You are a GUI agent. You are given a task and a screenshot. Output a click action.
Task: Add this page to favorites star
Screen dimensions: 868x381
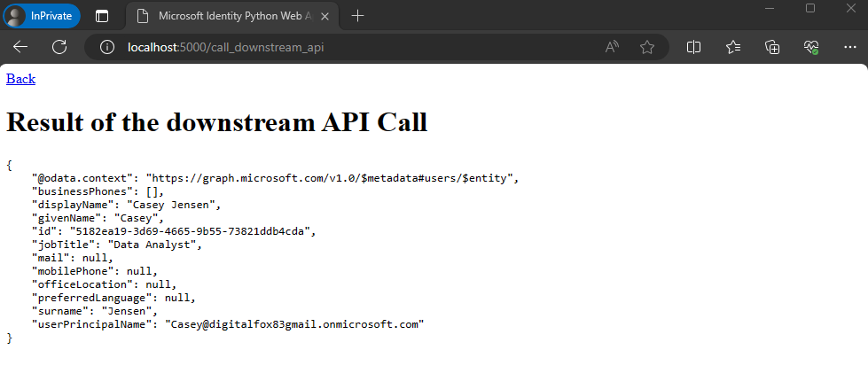click(x=647, y=47)
